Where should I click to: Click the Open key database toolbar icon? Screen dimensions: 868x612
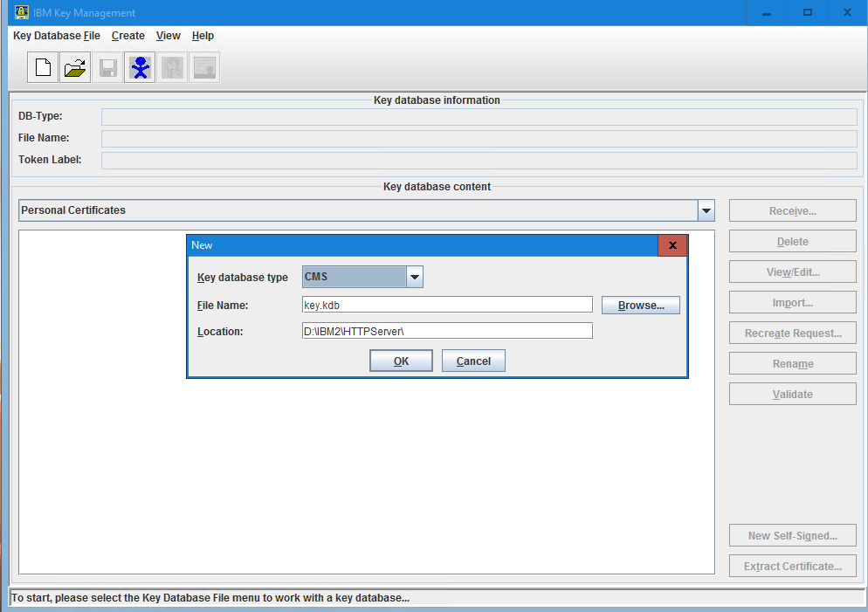74,67
